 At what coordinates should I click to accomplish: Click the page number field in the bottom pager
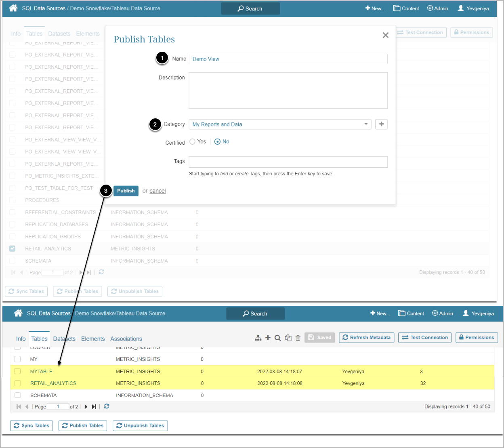[x=58, y=407]
